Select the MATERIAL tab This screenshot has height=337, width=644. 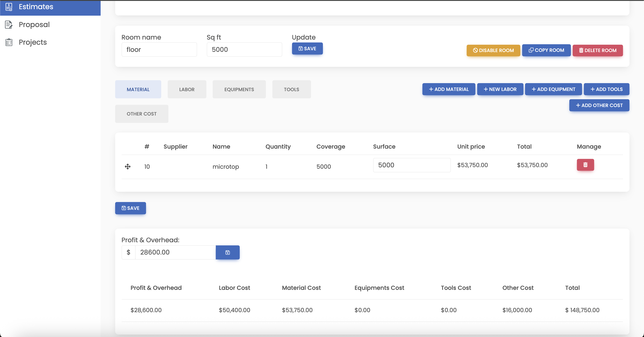pos(138,89)
